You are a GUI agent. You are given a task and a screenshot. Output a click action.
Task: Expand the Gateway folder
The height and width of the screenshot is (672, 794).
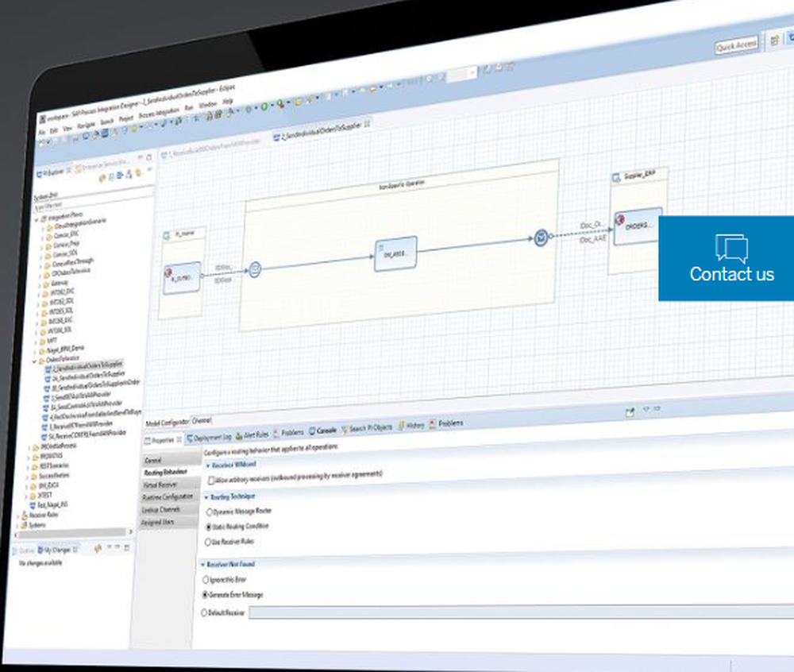pyautogui.click(x=39, y=285)
